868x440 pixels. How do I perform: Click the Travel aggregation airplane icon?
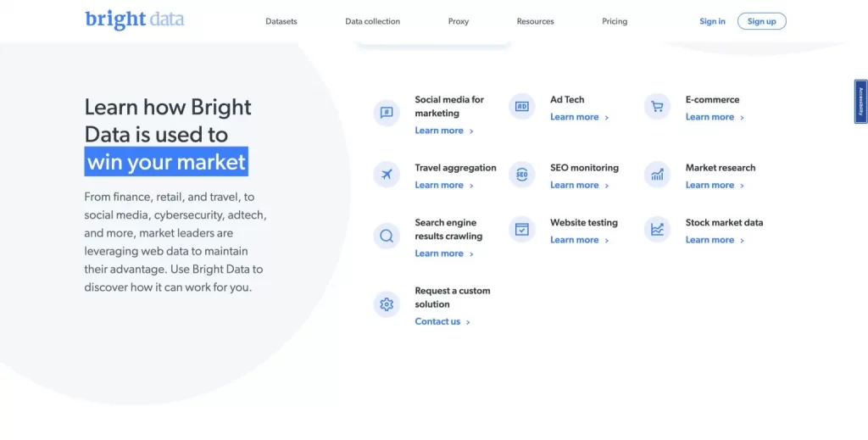click(x=387, y=175)
